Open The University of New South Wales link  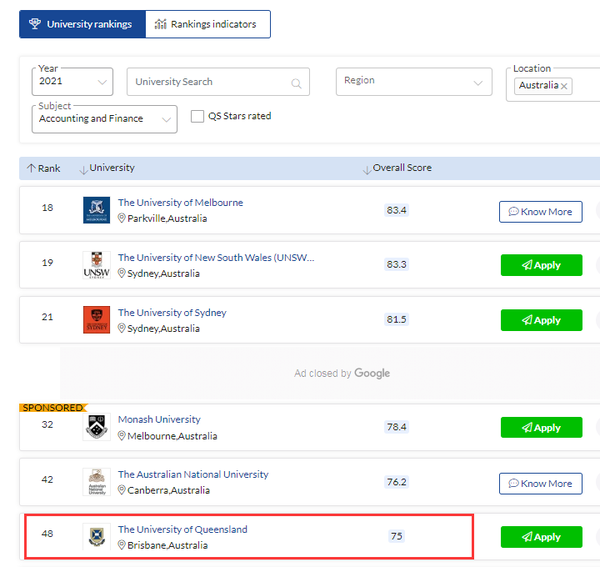pos(216,257)
